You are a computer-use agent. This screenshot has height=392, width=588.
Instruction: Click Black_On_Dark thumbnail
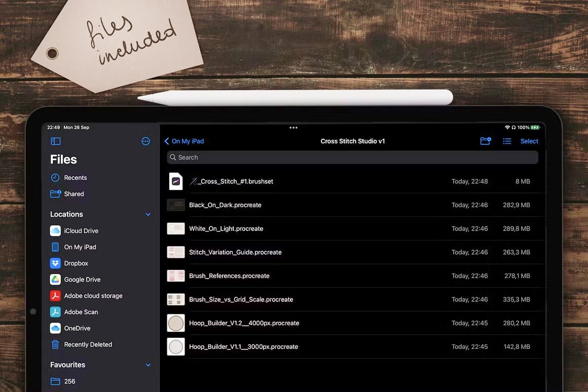pyautogui.click(x=175, y=205)
